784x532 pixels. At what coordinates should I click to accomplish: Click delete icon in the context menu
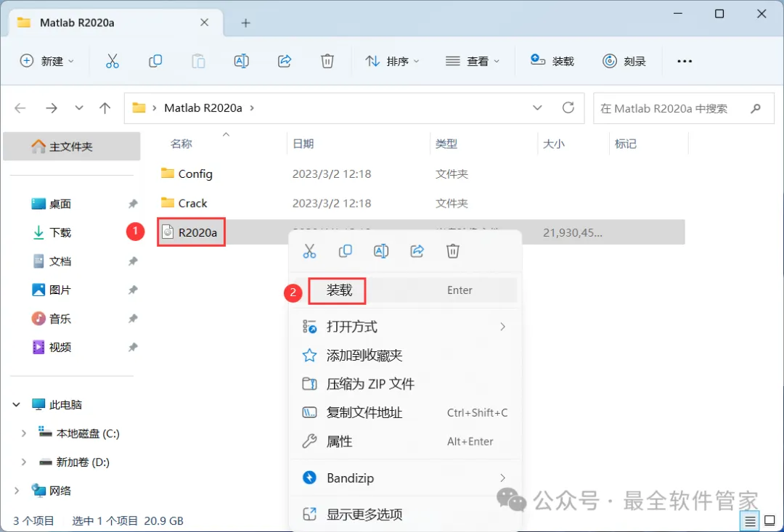(453, 251)
